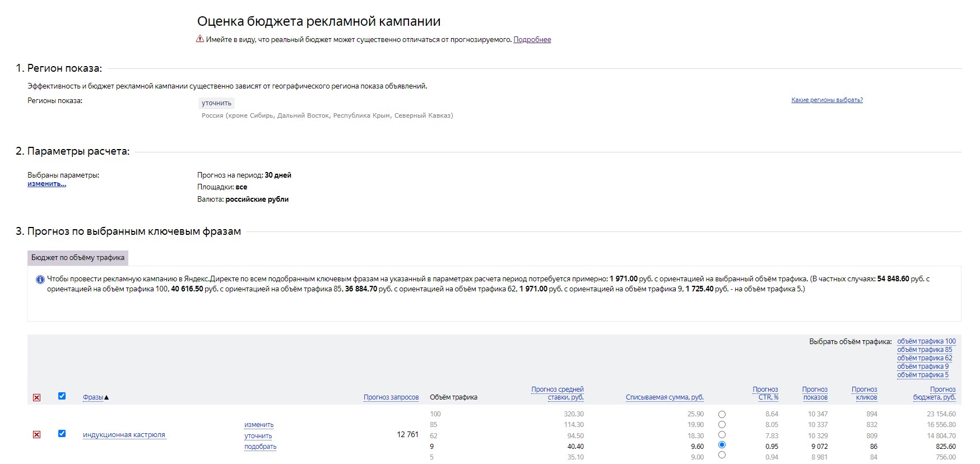Click the clicks forecast value 894
Image resolution: width=980 pixels, height=464 pixels.
tap(872, 414)
